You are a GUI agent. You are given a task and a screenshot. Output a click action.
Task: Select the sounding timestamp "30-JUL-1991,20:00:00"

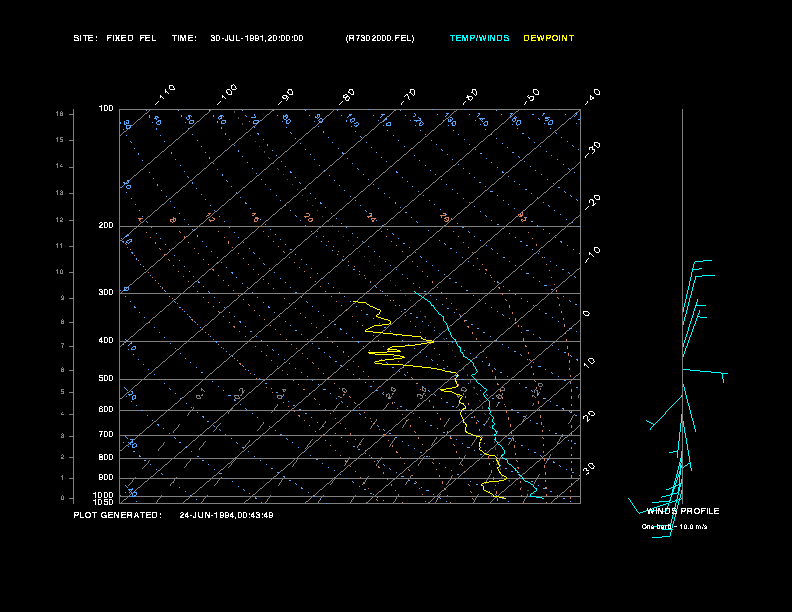pyautogui.click(x=257, y=38)
